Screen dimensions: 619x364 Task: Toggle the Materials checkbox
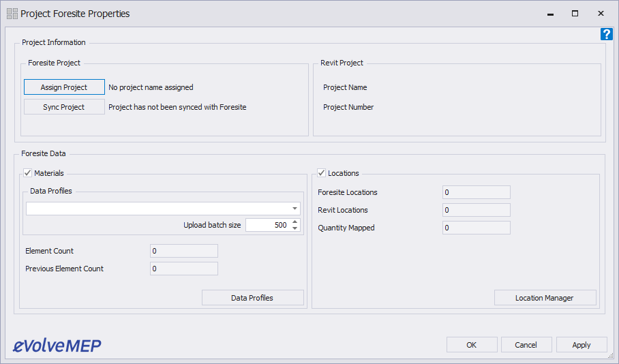pos(28,173)
